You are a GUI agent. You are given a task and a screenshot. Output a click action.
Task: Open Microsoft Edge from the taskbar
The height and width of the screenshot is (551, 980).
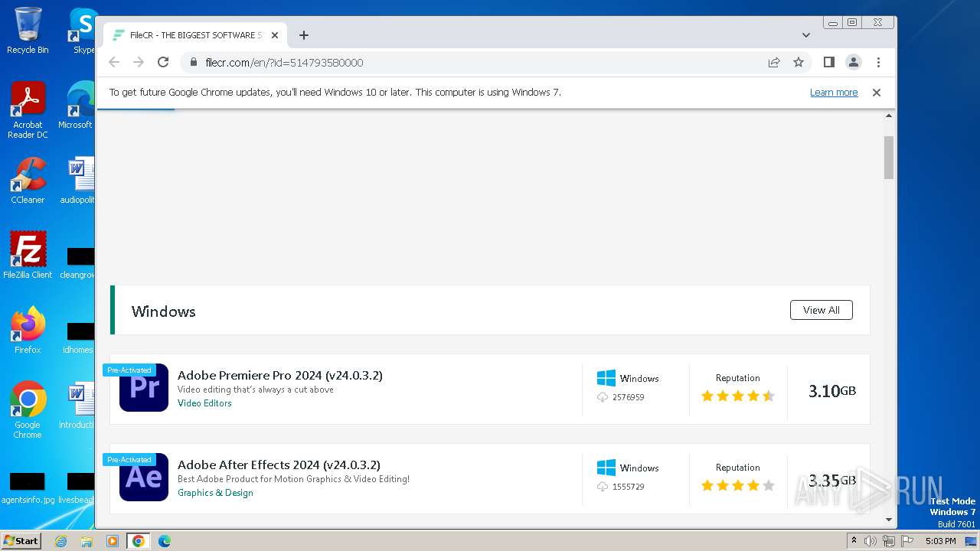click(x=165, y=541)
